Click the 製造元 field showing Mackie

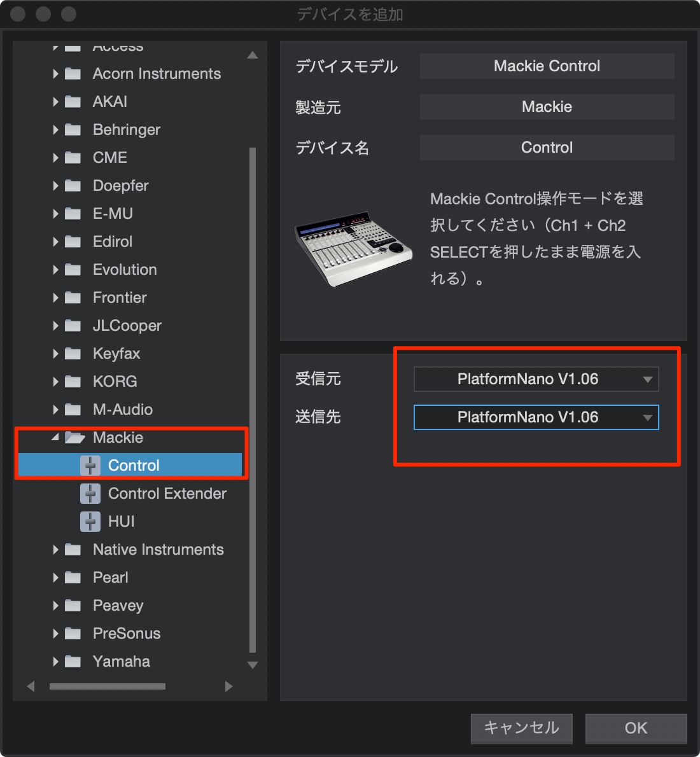tap(547, 107)
